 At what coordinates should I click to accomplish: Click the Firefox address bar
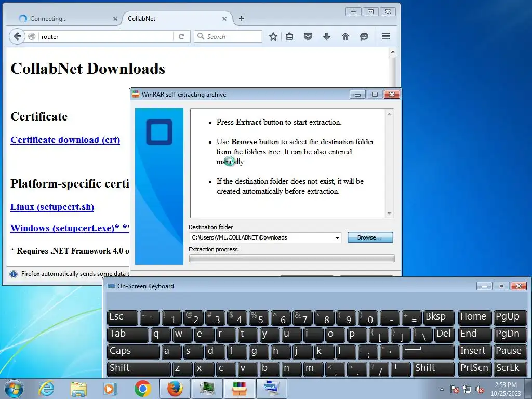[106, 37]
